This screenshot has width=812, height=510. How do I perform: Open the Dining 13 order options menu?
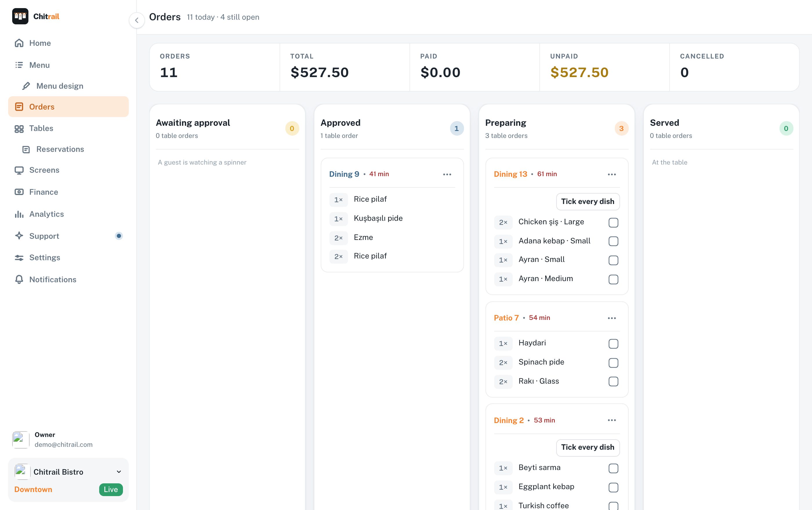(612, 174)
